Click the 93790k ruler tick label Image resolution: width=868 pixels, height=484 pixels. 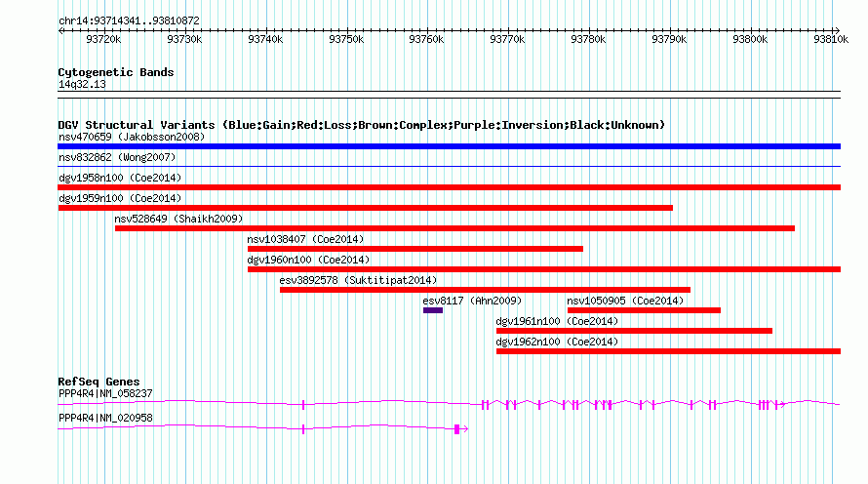[669, 39]
